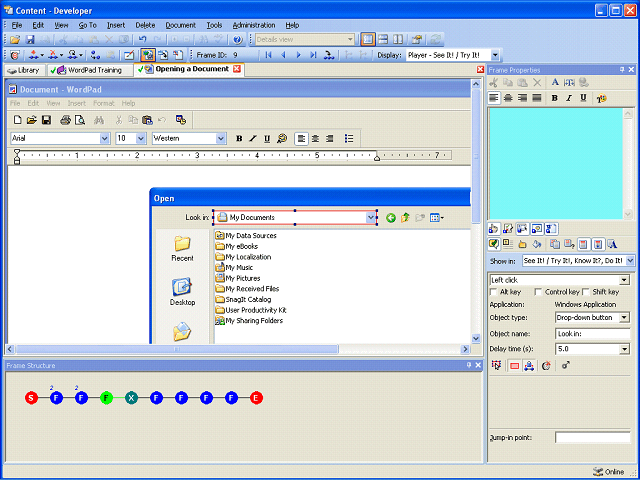Open the Western script dropdown
Screen dimensions: 640x480
pyautogui.click(x=221, y=138)
